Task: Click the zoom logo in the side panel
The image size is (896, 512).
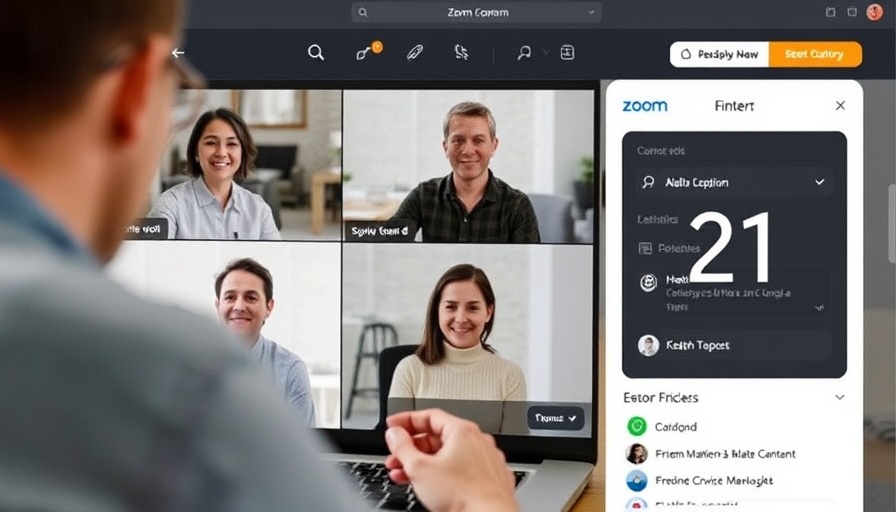Action: (645, 106)
